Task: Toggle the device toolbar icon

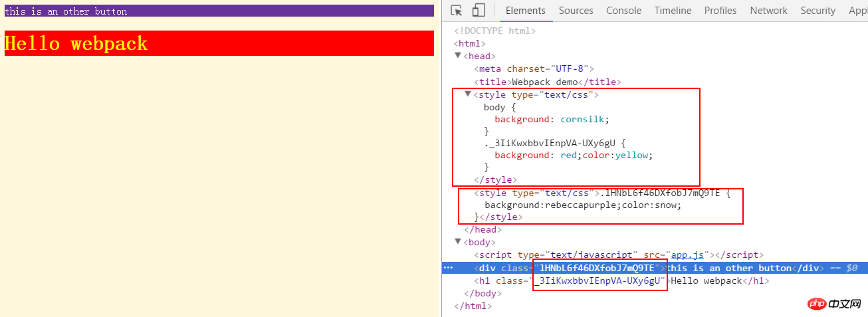Action: tap(479, 11)
